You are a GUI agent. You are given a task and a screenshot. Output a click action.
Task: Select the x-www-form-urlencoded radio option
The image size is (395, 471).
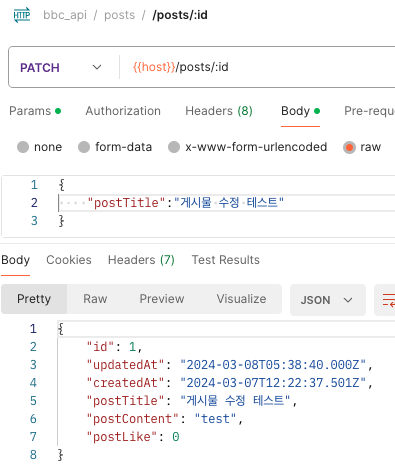[x=174, y=147]
